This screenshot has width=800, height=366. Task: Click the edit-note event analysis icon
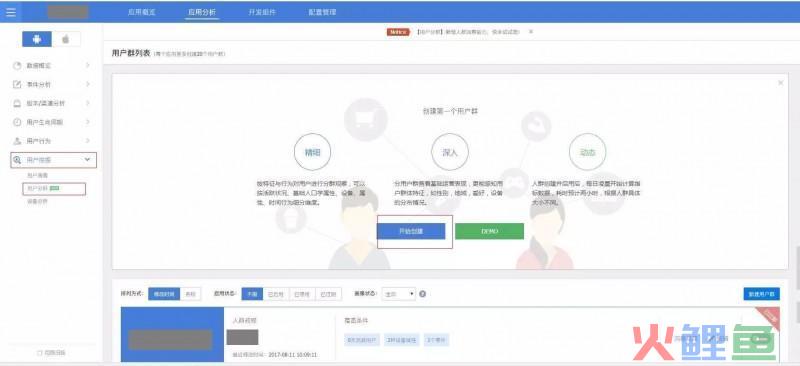point(17,84)
